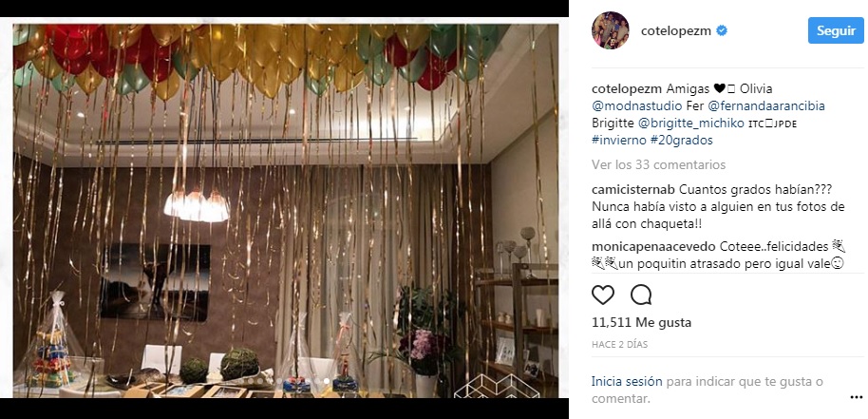Expand 'Ver los 33 comentarios'

point(658,165)
